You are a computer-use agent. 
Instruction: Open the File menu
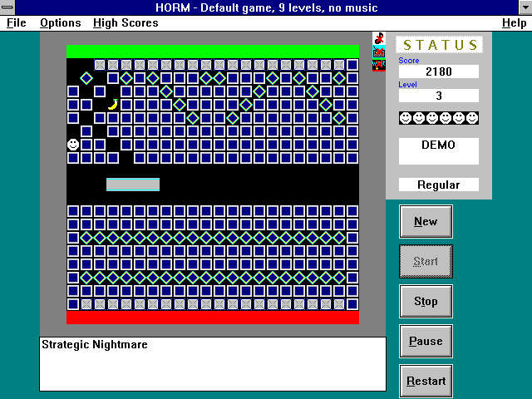coord(17,23)
